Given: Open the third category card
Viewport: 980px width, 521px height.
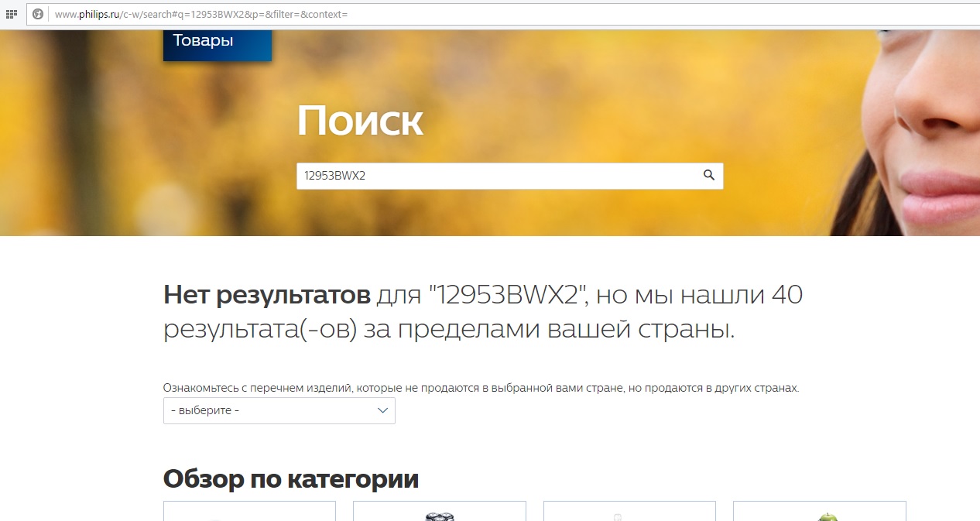Looking at the screenshot, I should (x=629, y=512).
